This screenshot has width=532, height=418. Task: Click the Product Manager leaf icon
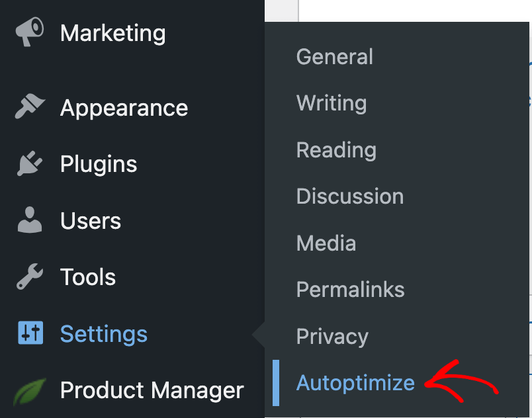[30, 392]
